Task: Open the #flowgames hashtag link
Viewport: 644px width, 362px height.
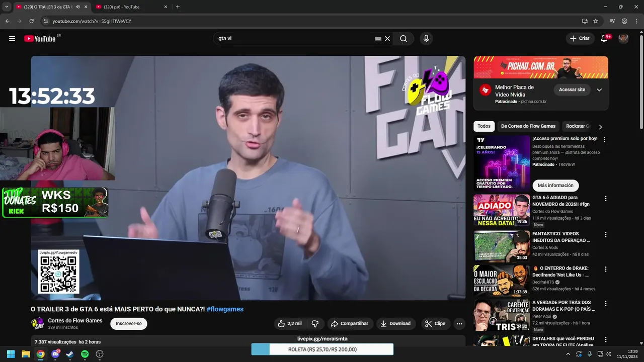Action: [225, 309]
